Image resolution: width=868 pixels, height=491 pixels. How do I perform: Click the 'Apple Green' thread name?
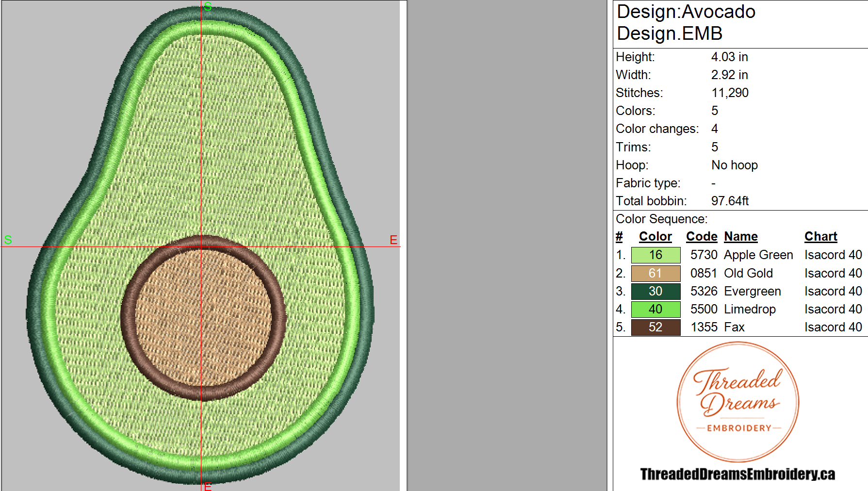coord(758,255)
